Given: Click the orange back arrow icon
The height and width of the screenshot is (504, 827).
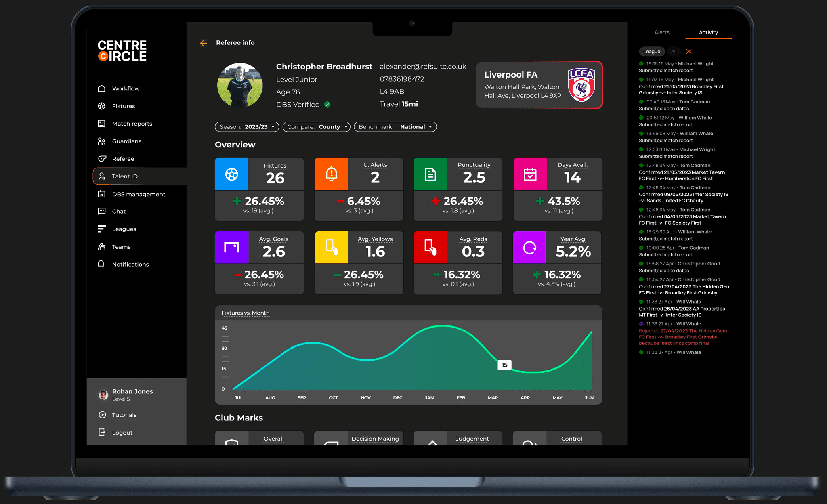Looking at the screenshot, I should tap(204, 43).
